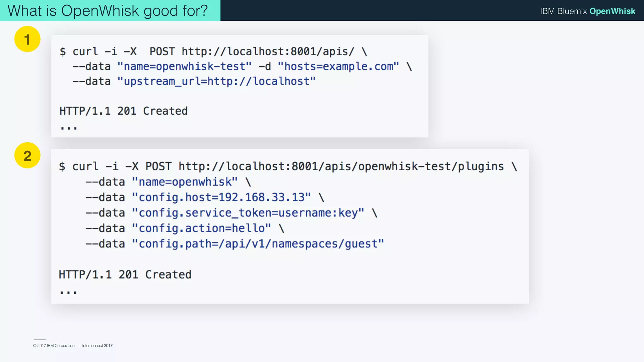Viewport: 644px width, 362px height.
Task: Click the second 'HTTP/1.1 201 Created' response line
Action: (x=125, y=275)
